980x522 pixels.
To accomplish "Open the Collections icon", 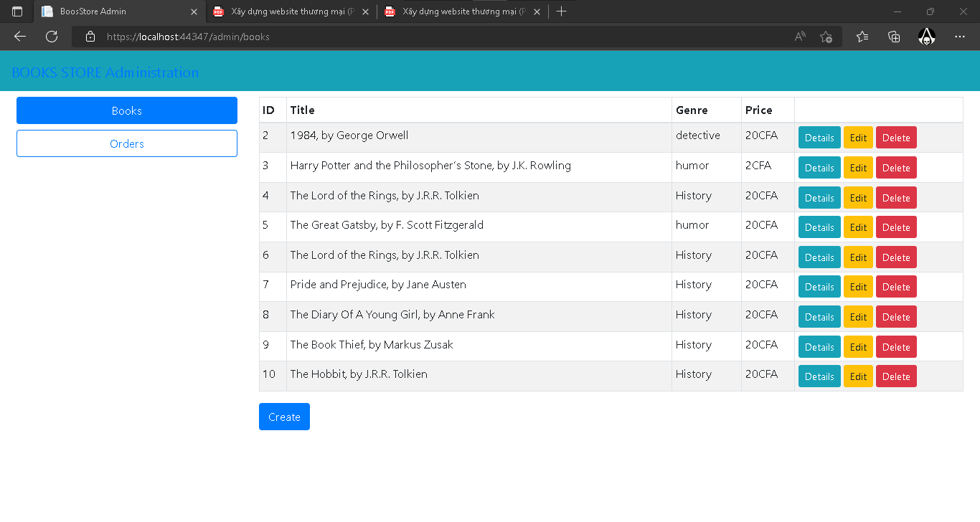I will (x=894, y=37).
